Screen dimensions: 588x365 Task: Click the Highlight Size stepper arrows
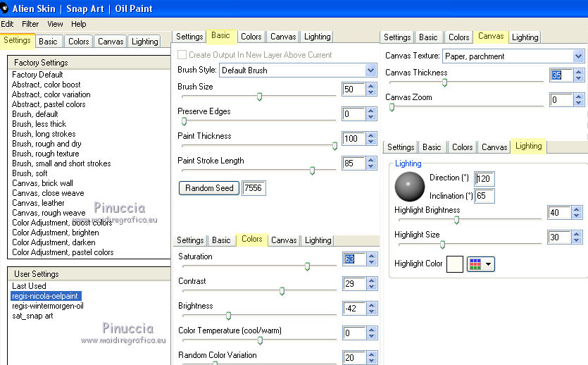[576, 237]
